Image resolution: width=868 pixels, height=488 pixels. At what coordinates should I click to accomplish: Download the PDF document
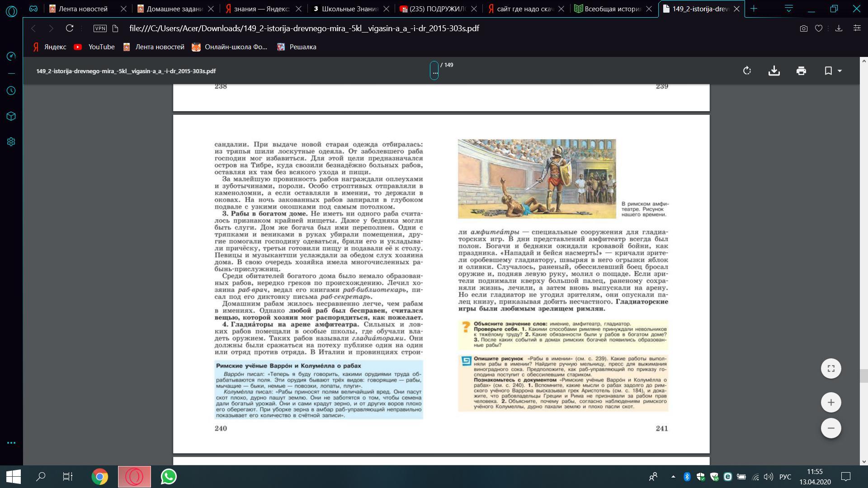point(774,71)
